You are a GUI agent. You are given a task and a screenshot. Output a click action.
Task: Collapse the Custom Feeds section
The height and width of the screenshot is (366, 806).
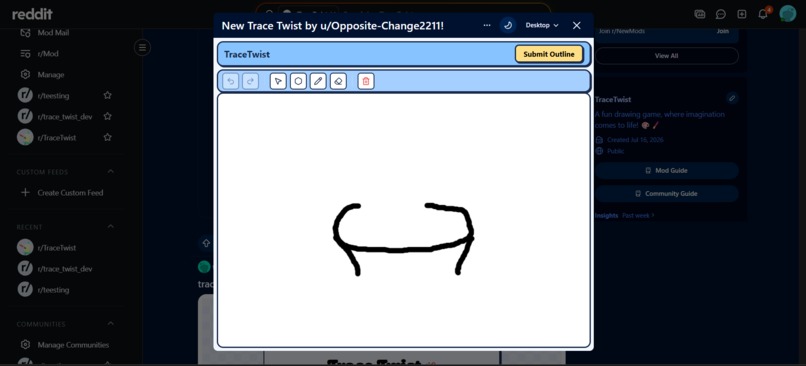pos(111,172)
